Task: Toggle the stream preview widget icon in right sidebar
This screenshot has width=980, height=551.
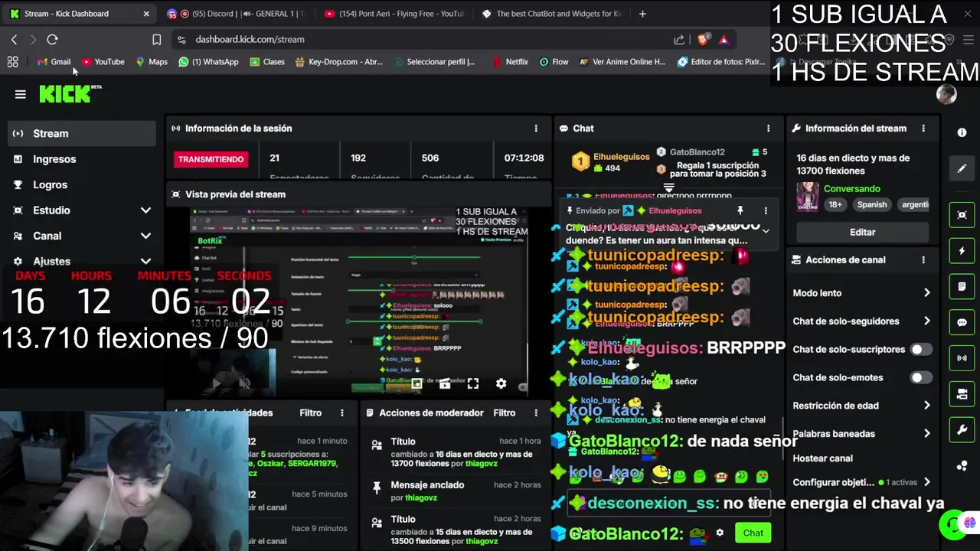Action: [x=962, y=215]
